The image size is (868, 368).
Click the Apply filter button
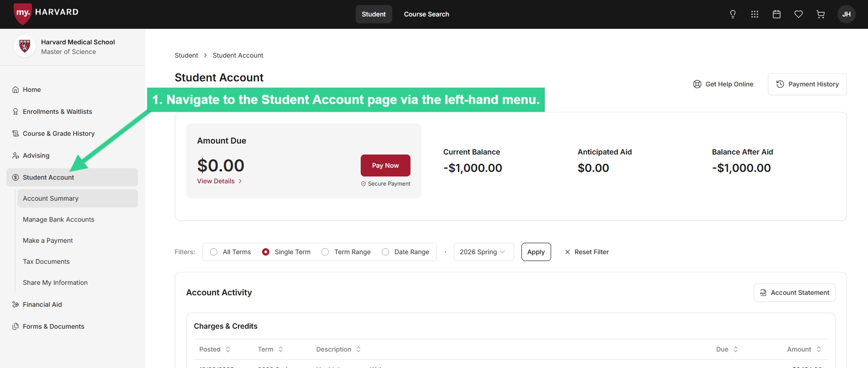(536, 252)
